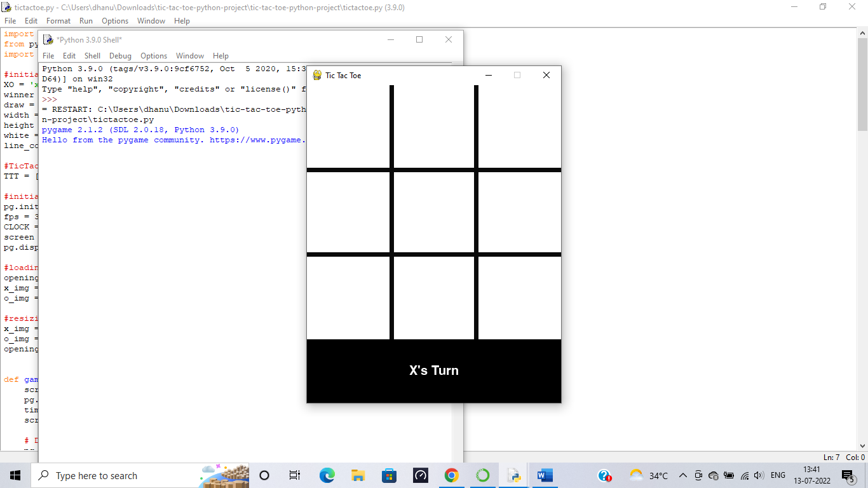868x488 pixels.
Task: Close the Tic Tac Toe game window
Action: point(546,75)
